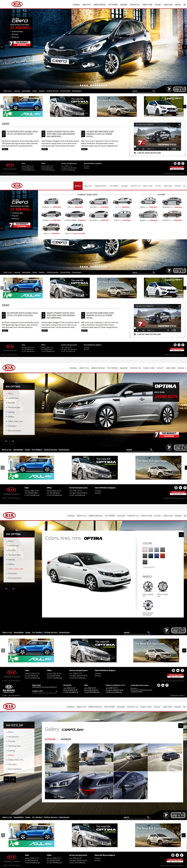
Task: Click the next arrow below KIA CEE'D_SW menu
Action: pos(12,779)
